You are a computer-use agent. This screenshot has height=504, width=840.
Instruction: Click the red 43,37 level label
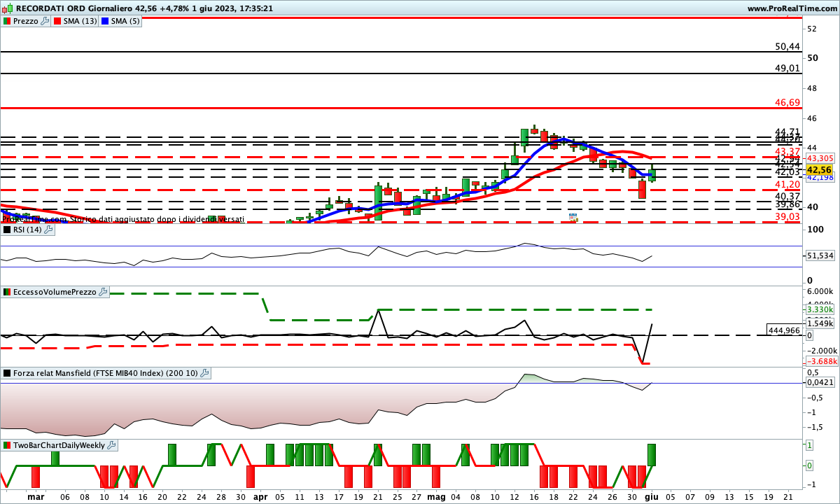click(x=787, y=152)
